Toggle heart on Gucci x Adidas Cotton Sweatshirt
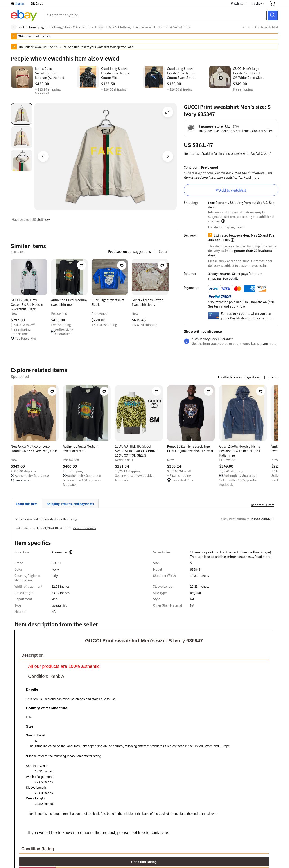 162,265
